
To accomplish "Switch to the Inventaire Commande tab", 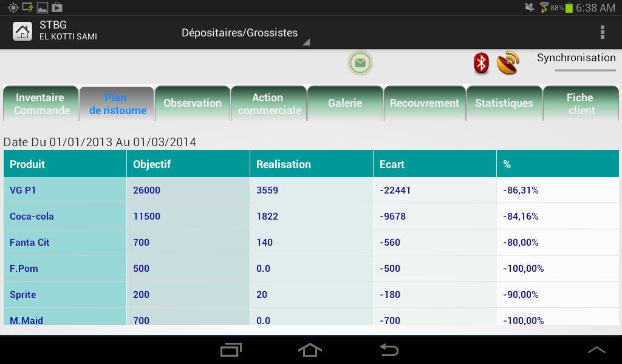I will click(x=42, y=104).
